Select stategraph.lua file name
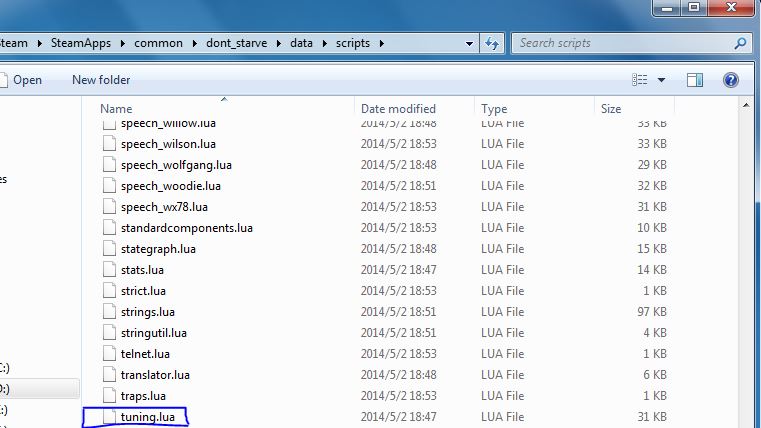Screen dimensions: 761x428 click(x=158, y=249)
